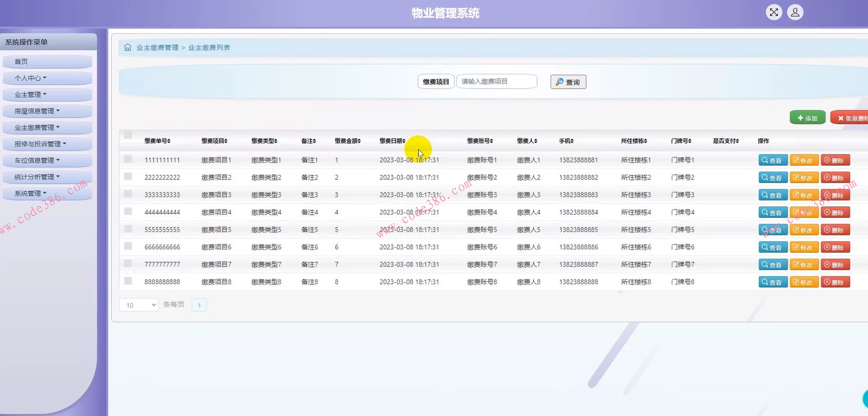This screenshot has width=868, height=416.
Task: Delete the row 4444444444 record
Action: click(835, 213)
